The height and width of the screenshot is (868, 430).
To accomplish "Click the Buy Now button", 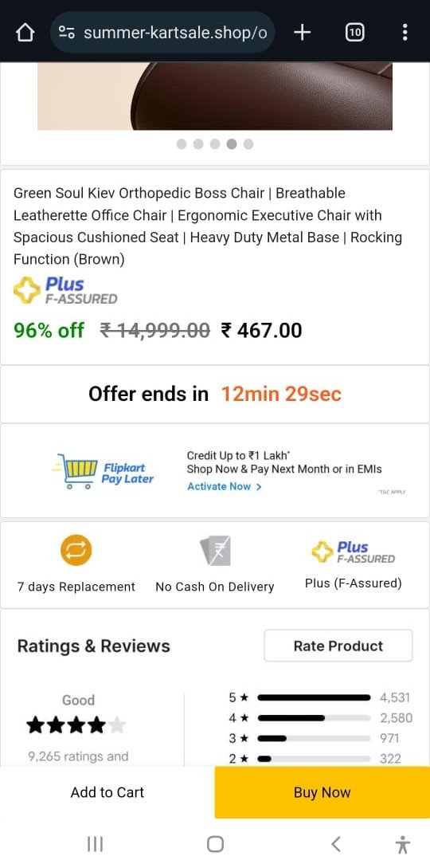I will [x=322, y=792].
